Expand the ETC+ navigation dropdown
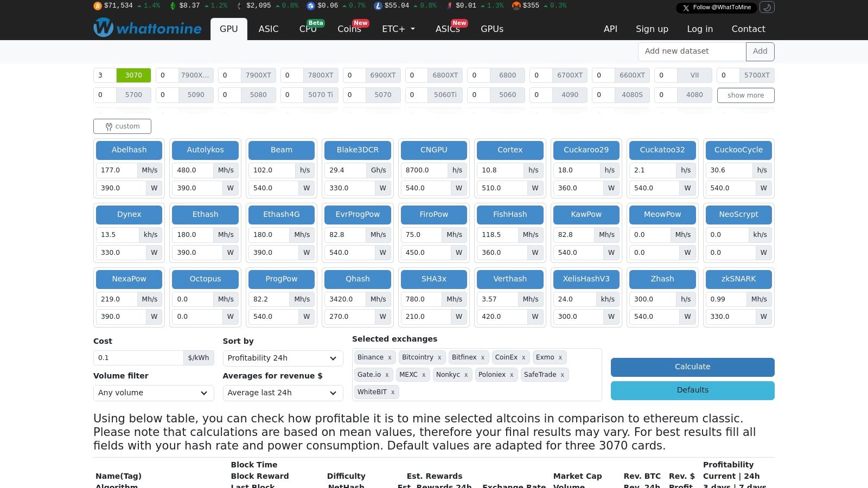This screenshot has width=868, height=488. [x=398, y=29]
